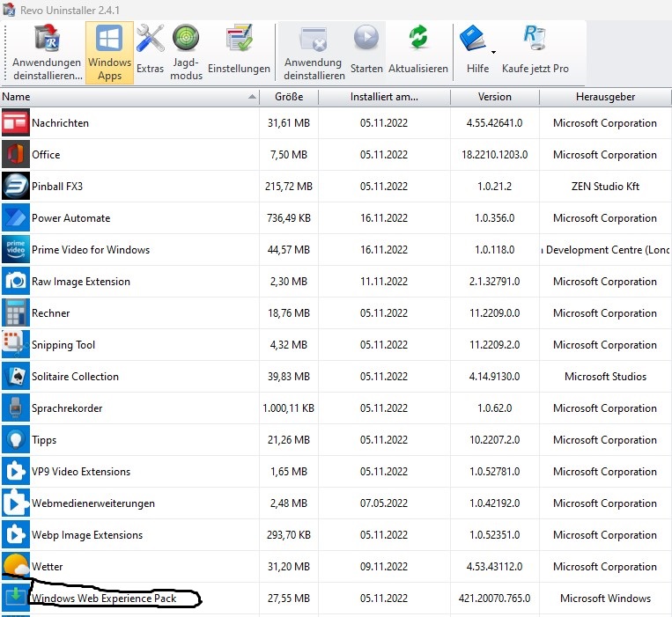This screenshot has height=617, width=672.
Task: Select the Webp Image Extensions entry
Action: click(87, 535)
